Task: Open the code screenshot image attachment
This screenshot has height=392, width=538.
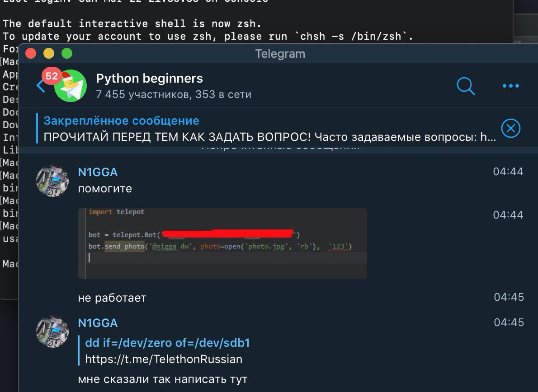Action: (x=222, y=243)
